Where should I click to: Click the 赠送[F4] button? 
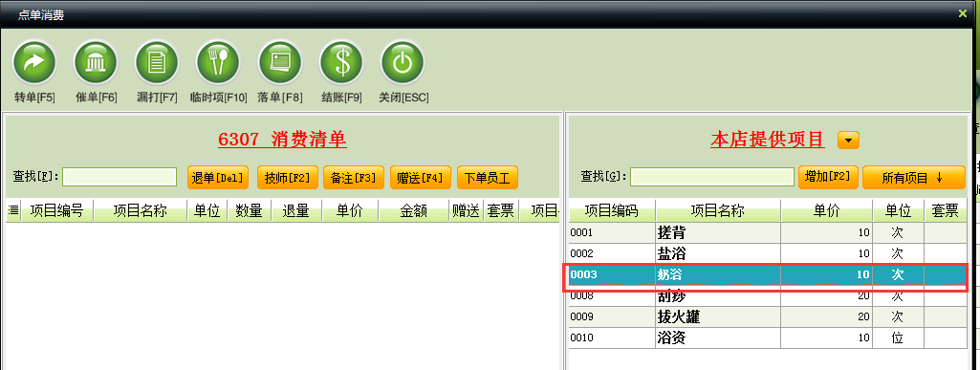[x=421, y=178]
